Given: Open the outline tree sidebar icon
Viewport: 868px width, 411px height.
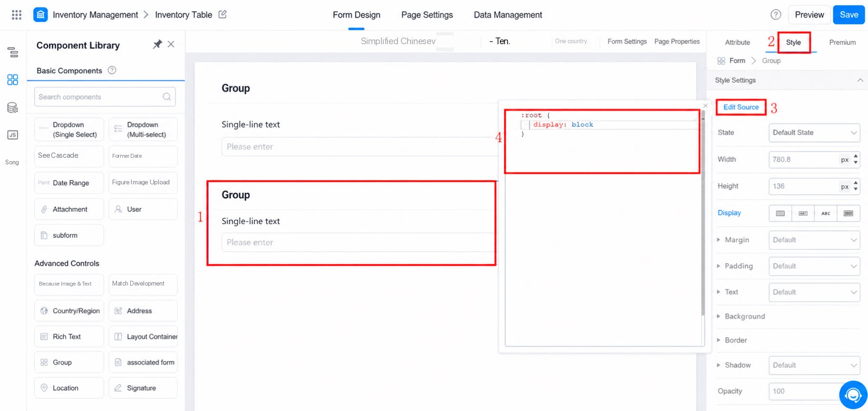Looking at the screenshot, I should click(x=13, y=52).
